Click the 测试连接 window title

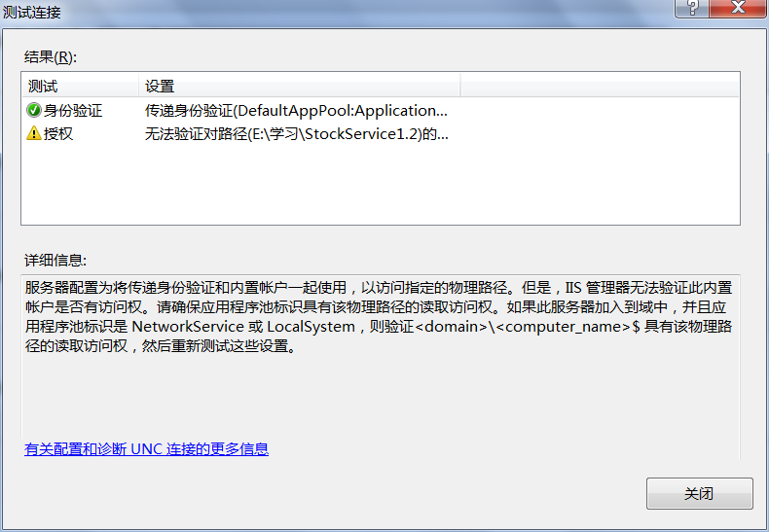tap(32, 12)
